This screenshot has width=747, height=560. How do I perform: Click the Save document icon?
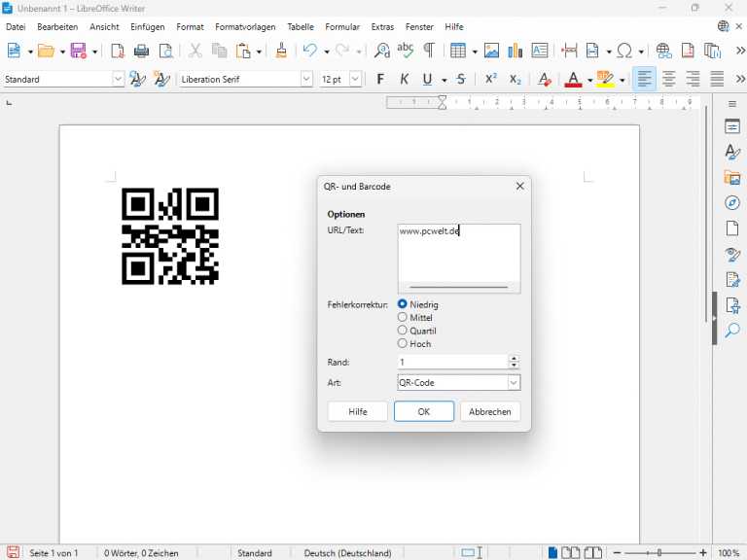(x=78, y=50)
